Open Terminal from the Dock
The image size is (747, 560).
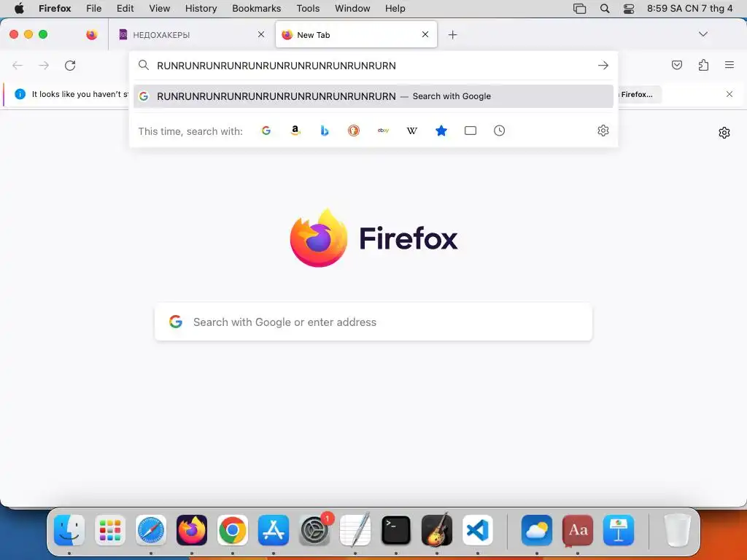[x=396, y=530]
